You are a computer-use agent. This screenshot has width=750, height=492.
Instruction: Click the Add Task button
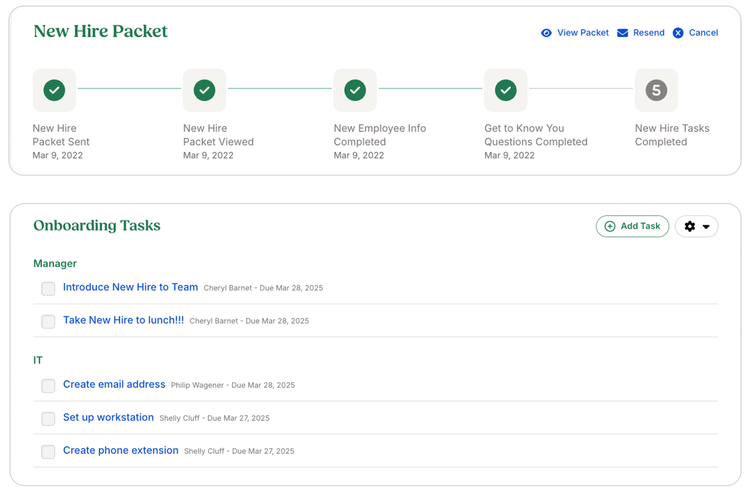pyautogui.click(x=632, y=226)
